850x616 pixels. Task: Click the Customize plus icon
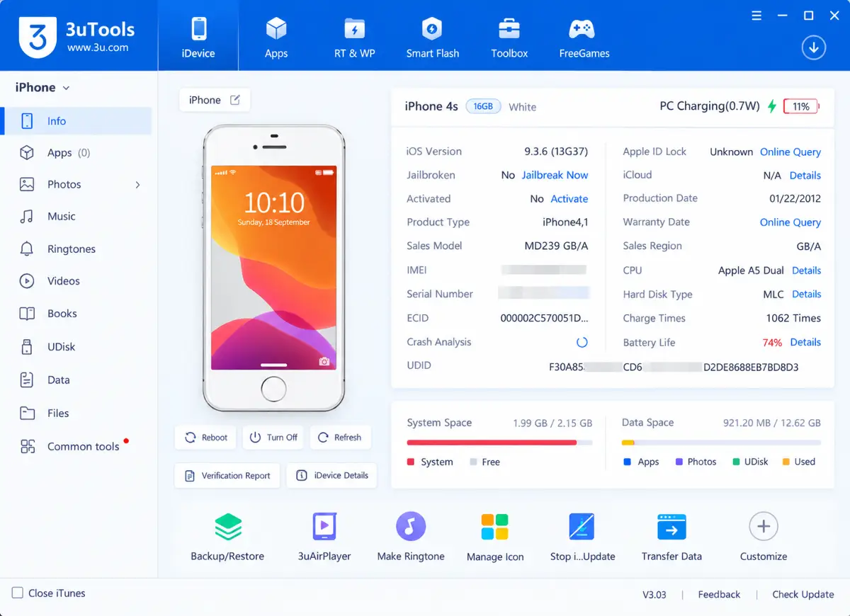764,527
